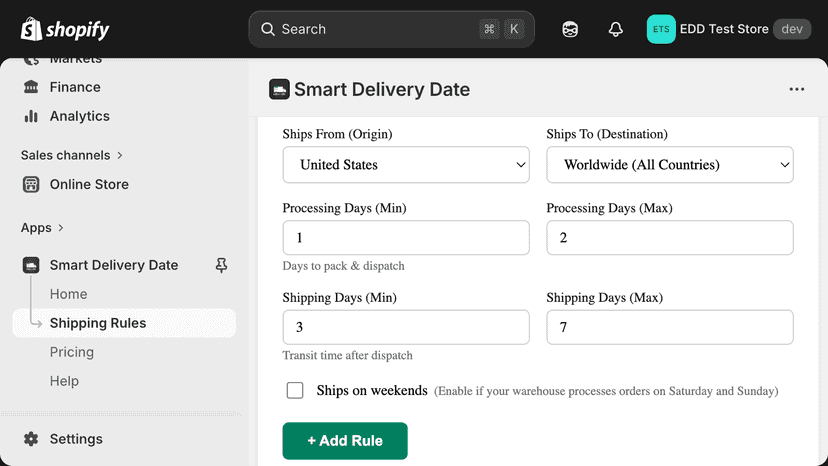Click the Smart Delivery Date header icon
Viewport: 828px width, 466px height.
tap(279, 89)
